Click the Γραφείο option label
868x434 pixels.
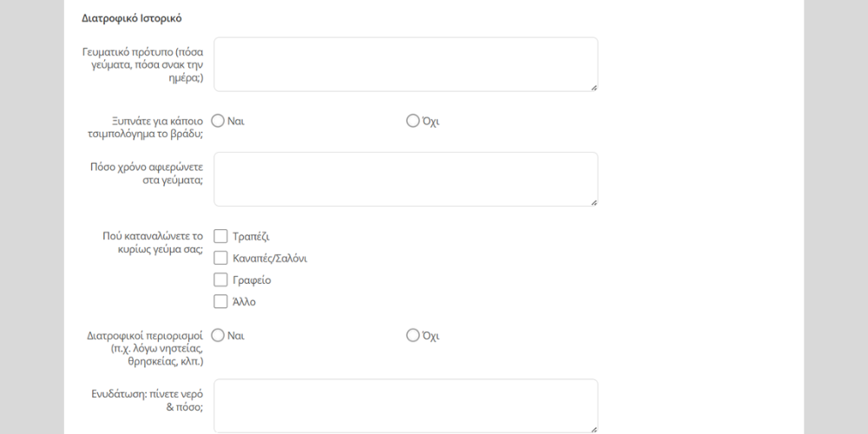[x=253, y=280]
